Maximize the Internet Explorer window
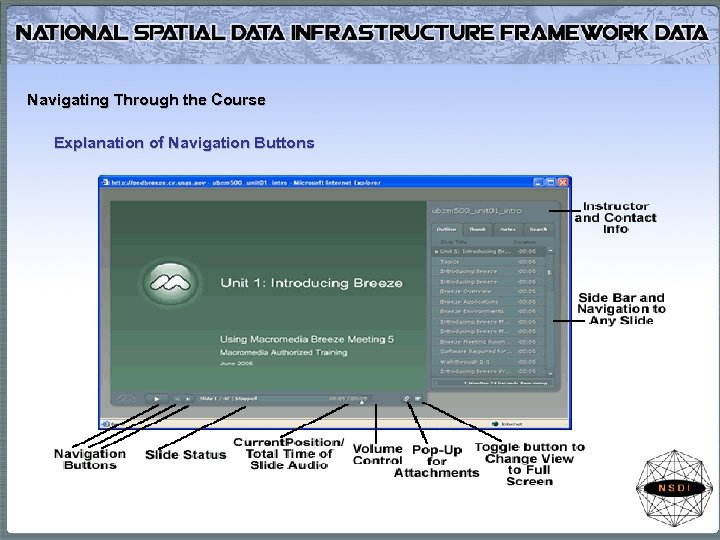Viewport: 720px width, 540px height. point(550,182)
